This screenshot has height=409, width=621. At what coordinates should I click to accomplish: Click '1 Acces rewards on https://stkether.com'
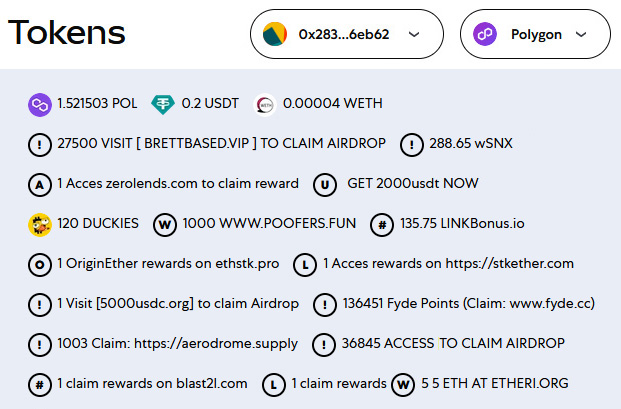[448, 264]
